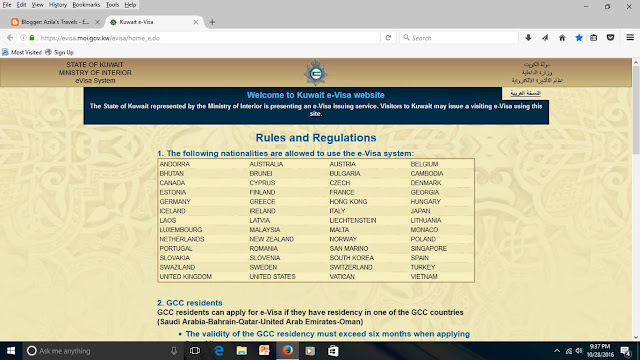640x360 pixels.
Task: Open the File menu
Action: 7,5
